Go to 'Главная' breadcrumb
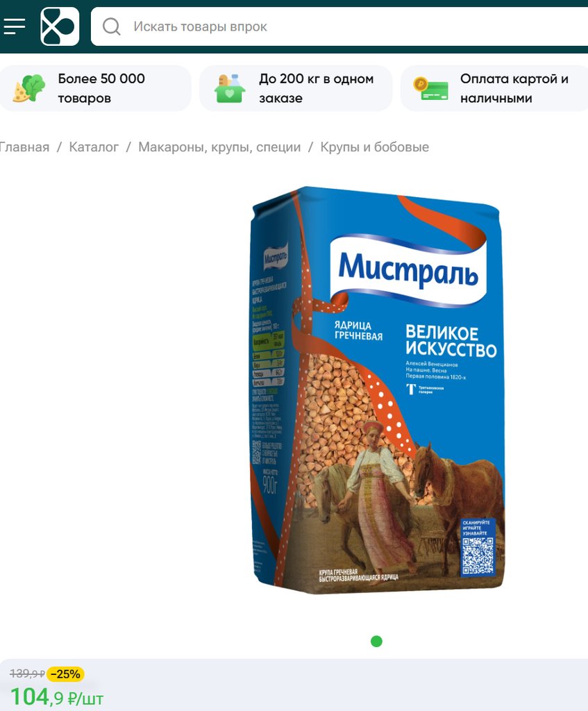Viewport: 588px width, 711px height. [x=24, y=147]
